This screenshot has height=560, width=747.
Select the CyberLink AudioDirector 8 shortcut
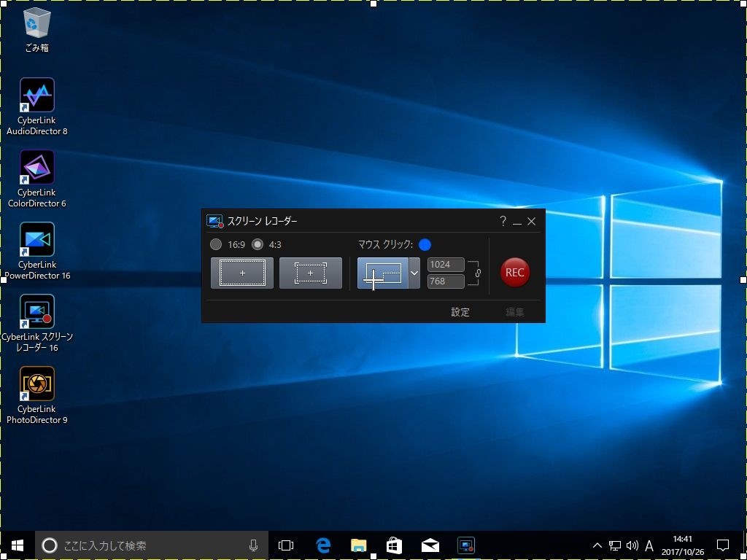[x=36, y=106]
